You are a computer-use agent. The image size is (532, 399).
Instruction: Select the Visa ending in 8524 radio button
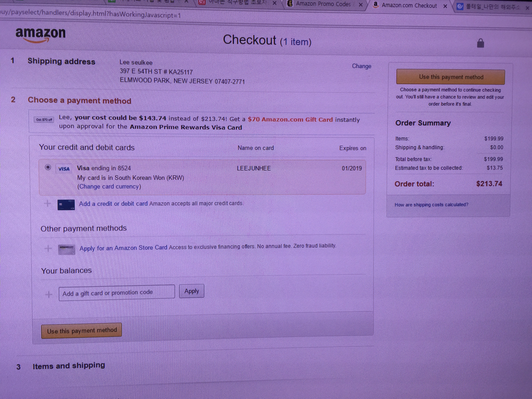(48, 167)
